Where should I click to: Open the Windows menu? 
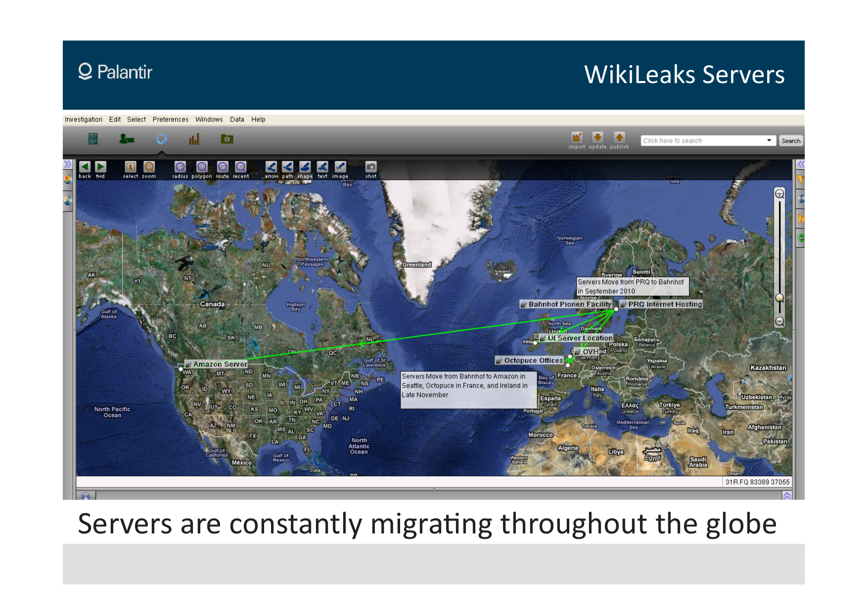[209, 120]
